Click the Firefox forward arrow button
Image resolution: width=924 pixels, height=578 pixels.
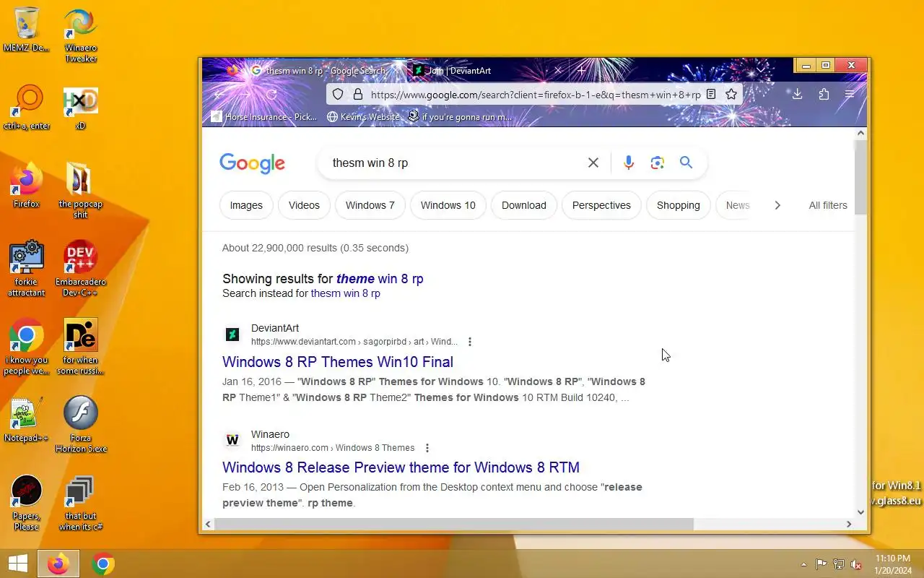click(x=245, y=95)
